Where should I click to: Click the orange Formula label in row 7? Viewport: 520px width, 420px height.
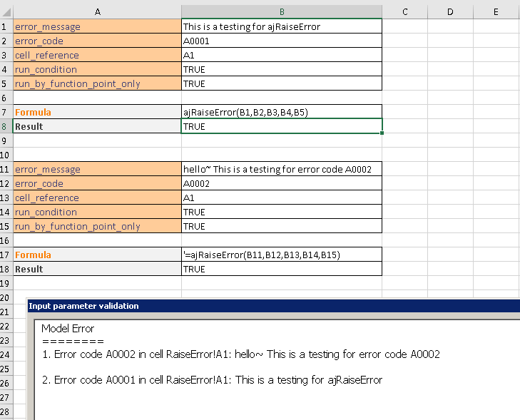click(x=97, y=112)
